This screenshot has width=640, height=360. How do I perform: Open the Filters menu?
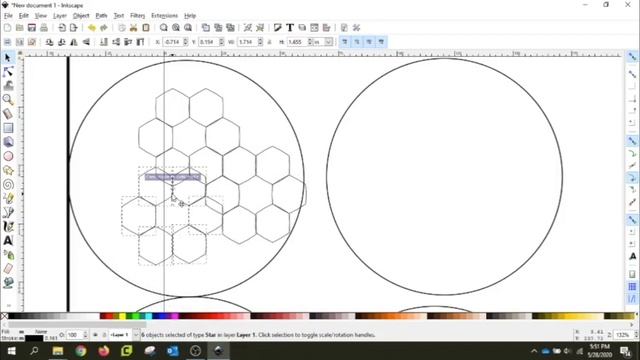[138, 16]
